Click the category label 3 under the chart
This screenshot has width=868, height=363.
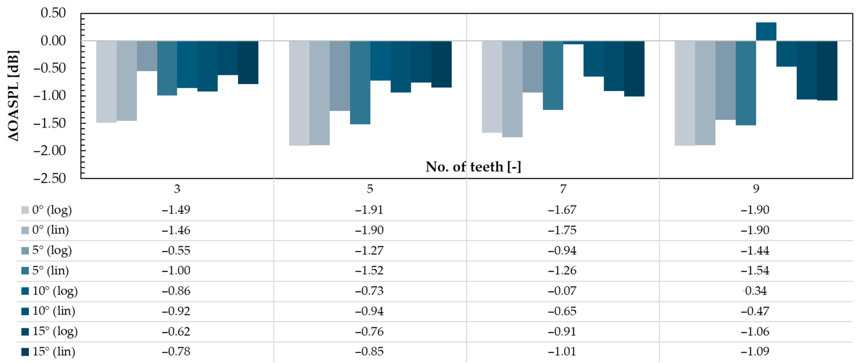(177, 189)
